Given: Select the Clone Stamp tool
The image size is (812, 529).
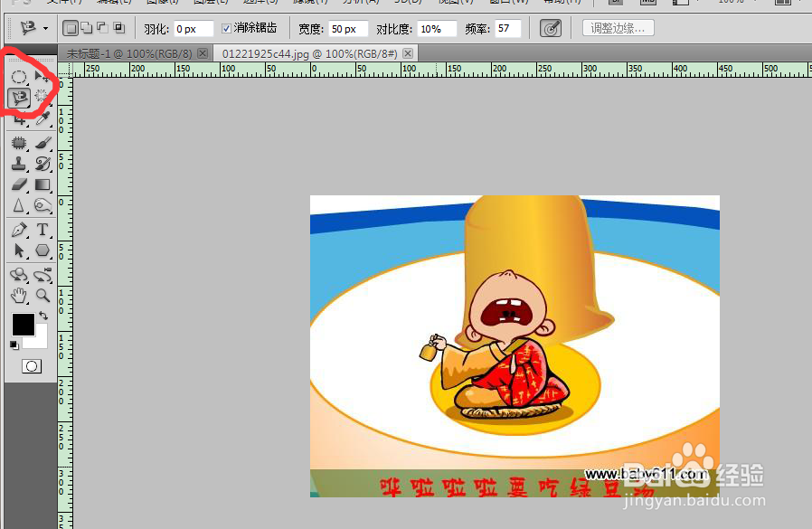Looking at the screenshot, I should (x=19, y=163).
